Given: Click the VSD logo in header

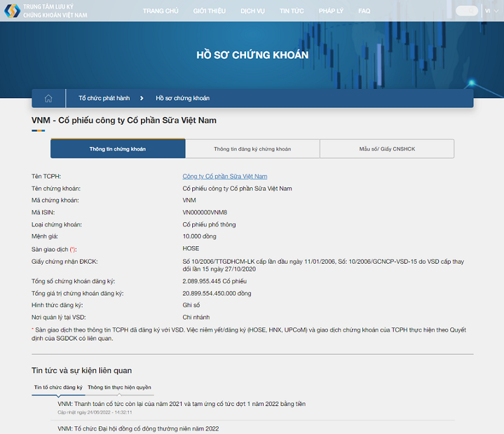Looking at the screenshot, I should coord(12,10).
